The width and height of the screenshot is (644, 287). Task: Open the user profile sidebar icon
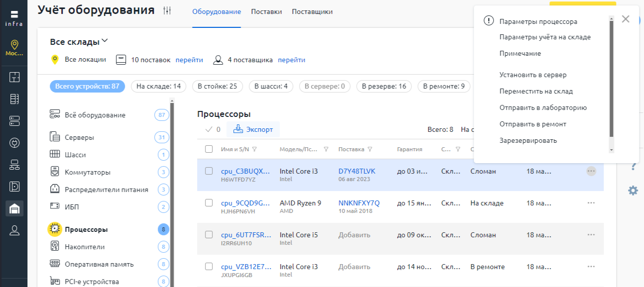(x=14, y=230)
